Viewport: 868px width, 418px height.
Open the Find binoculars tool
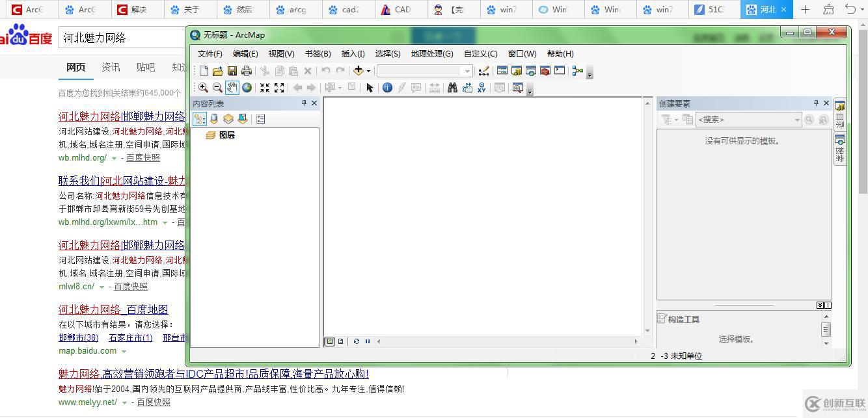point(452,88)
